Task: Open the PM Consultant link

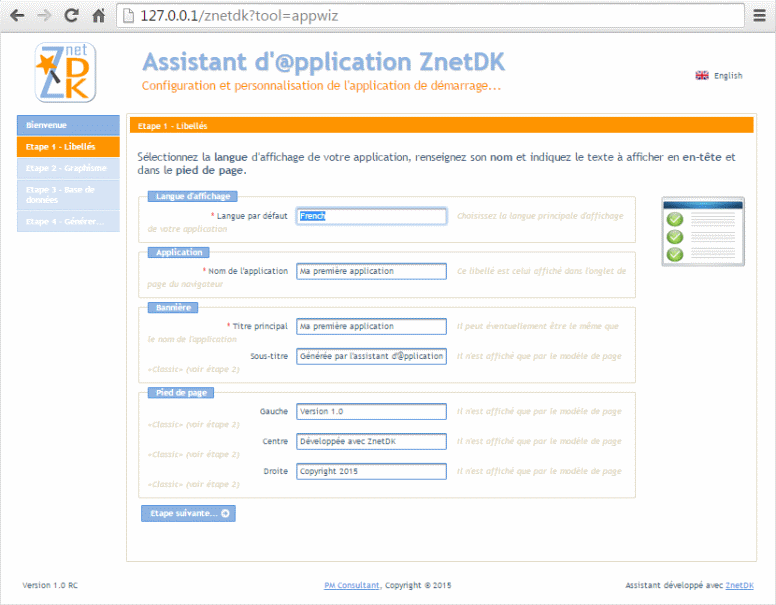Action: click(x=352, y=585)
